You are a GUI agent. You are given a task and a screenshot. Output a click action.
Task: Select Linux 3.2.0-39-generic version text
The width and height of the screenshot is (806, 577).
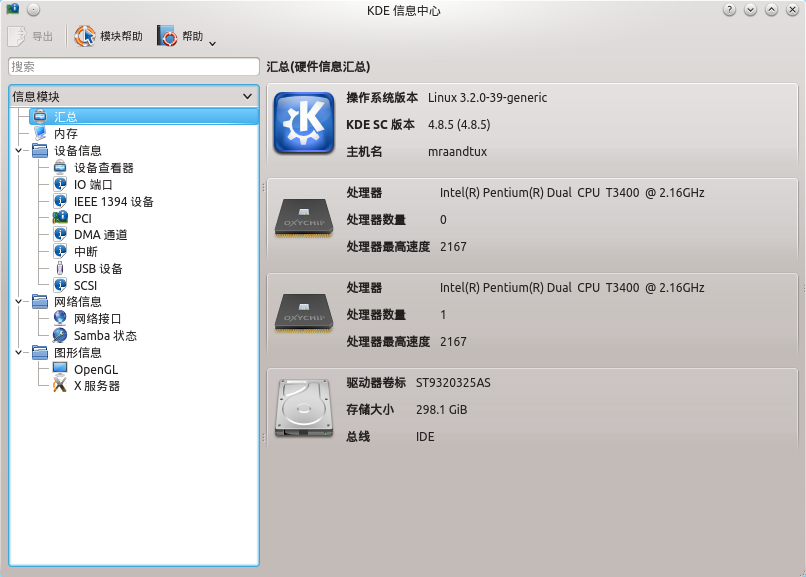tap(487, 98)
